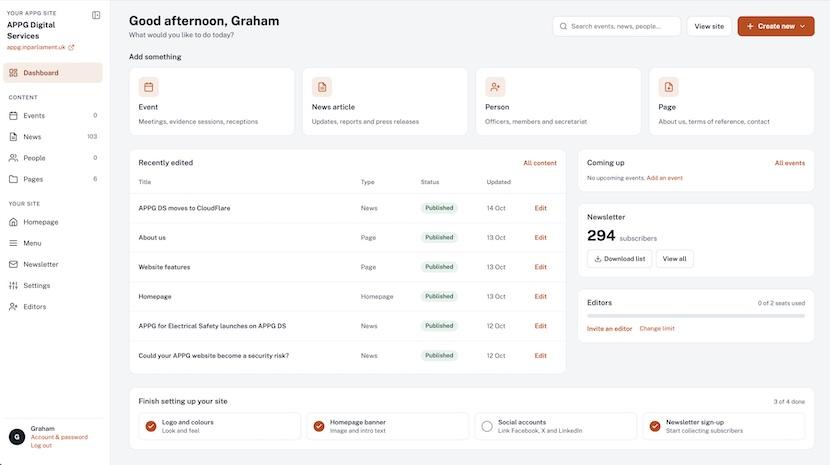
Task: Open Newsletter in the sidebar
Action: pyautogui.click(x=53, y=264)
